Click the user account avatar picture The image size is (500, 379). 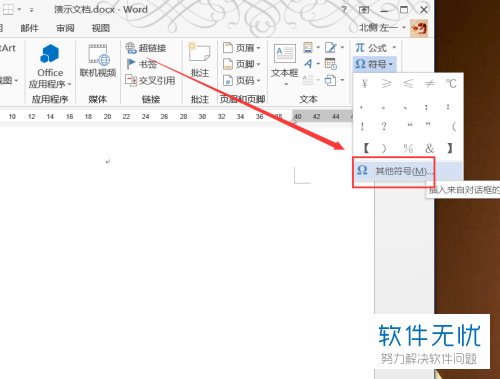point(419,29)
